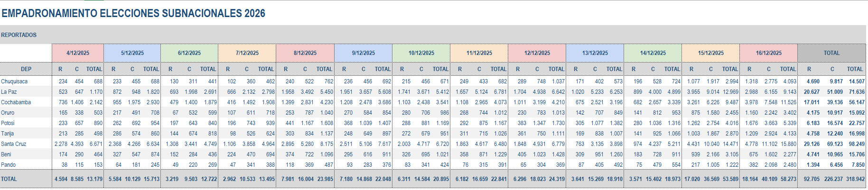Image resolution: width=868 pixels, height=190 pixels.
Task: Click the Cochabamba department label
Action: point(16,102)
